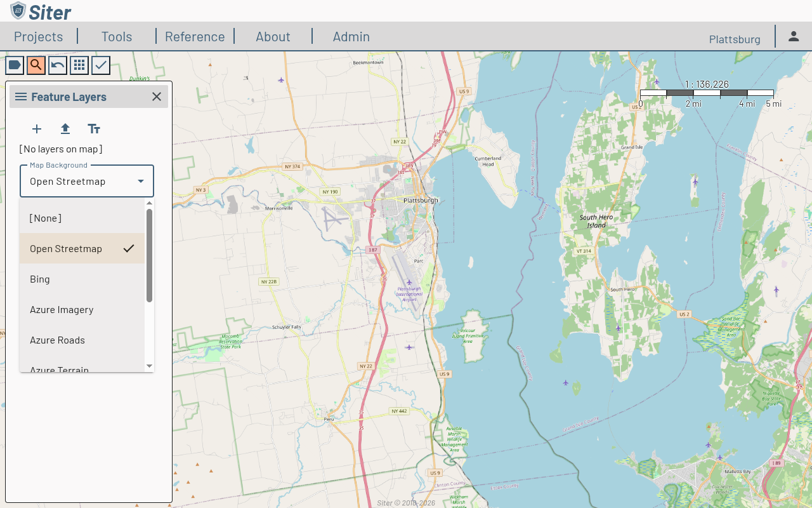Click the Plattsburg link
This screenshot has width=812, height=508.
pos(734,39)
